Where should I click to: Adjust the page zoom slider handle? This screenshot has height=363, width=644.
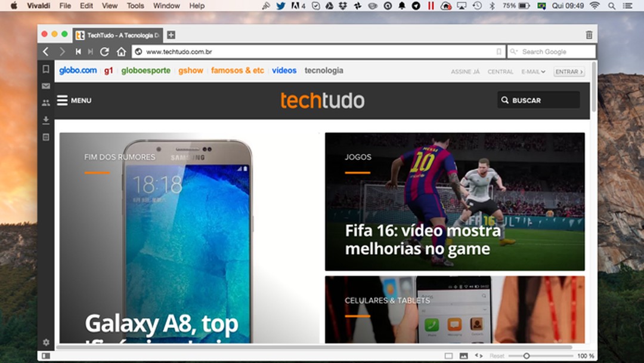[x=527, y=356]
